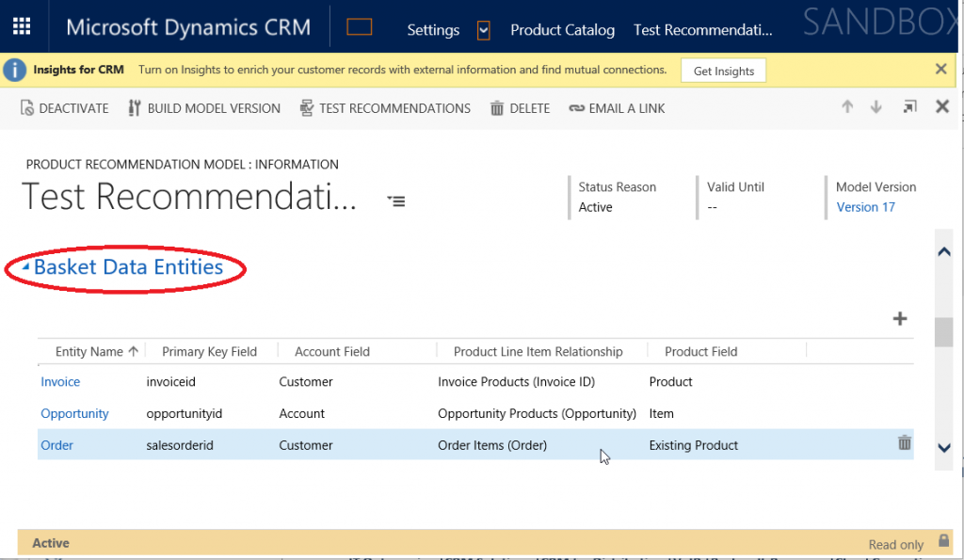Click the EMAIL A LINK label
Viewport: 964px width, 560px height.
tap(626, 108)
